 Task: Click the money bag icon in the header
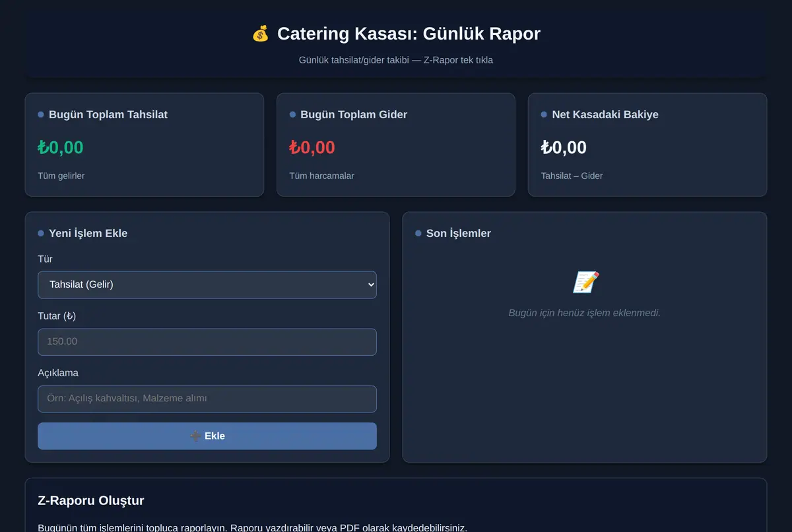pos(261,34)
